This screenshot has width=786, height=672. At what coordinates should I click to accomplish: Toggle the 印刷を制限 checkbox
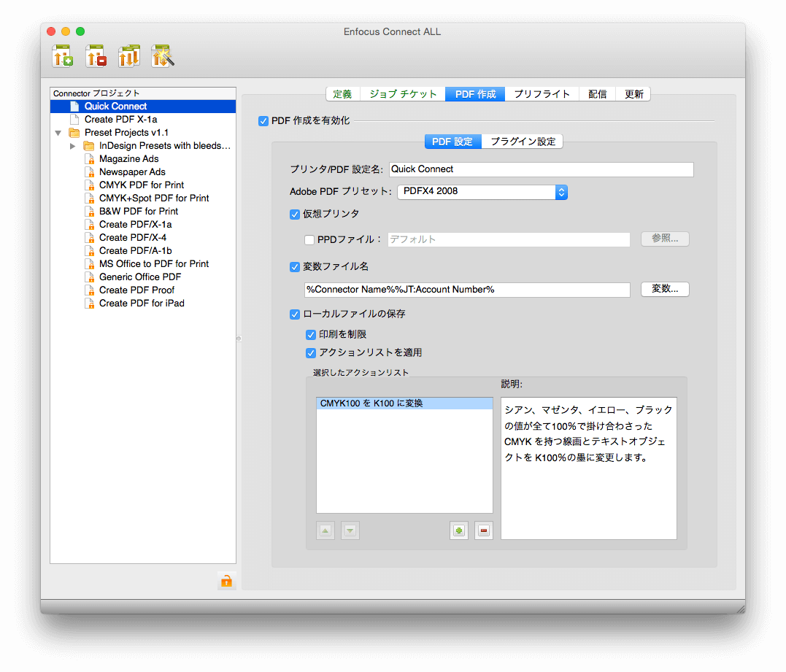point(311,335)
